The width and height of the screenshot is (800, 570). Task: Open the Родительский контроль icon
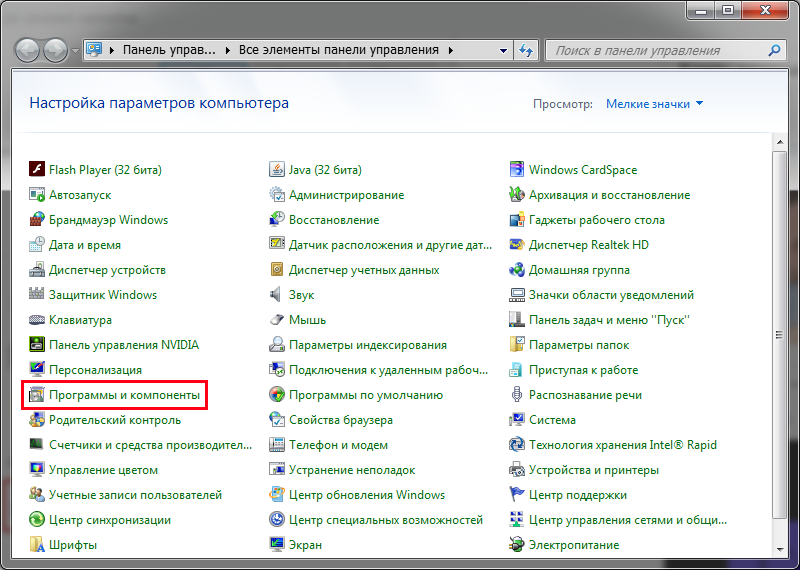click(x=37, y=419)
